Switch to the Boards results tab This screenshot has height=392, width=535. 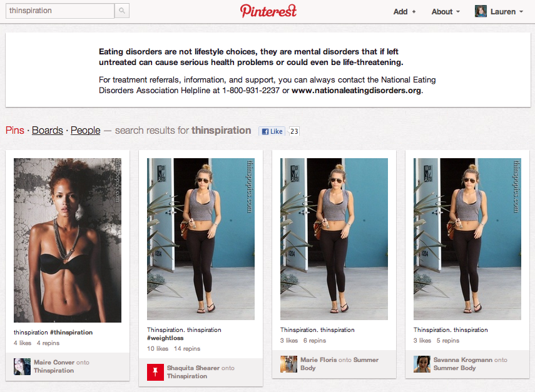click(48, 130)
